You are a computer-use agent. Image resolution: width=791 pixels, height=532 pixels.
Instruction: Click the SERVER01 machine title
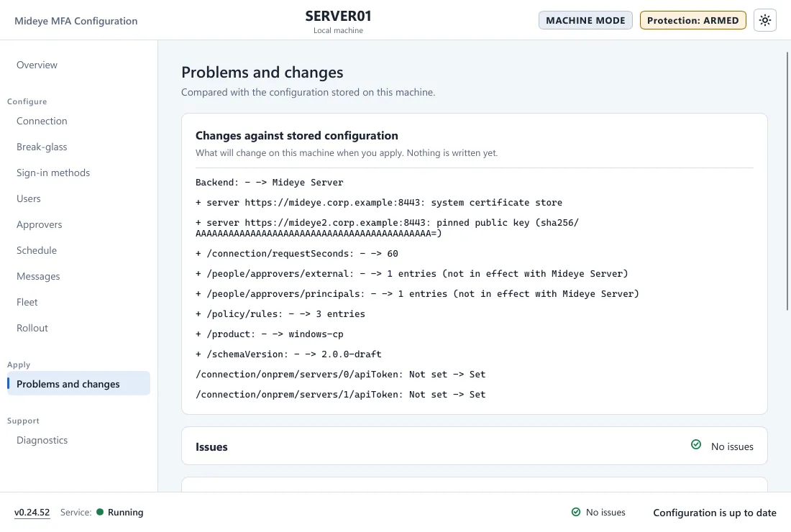click(338, 16)
